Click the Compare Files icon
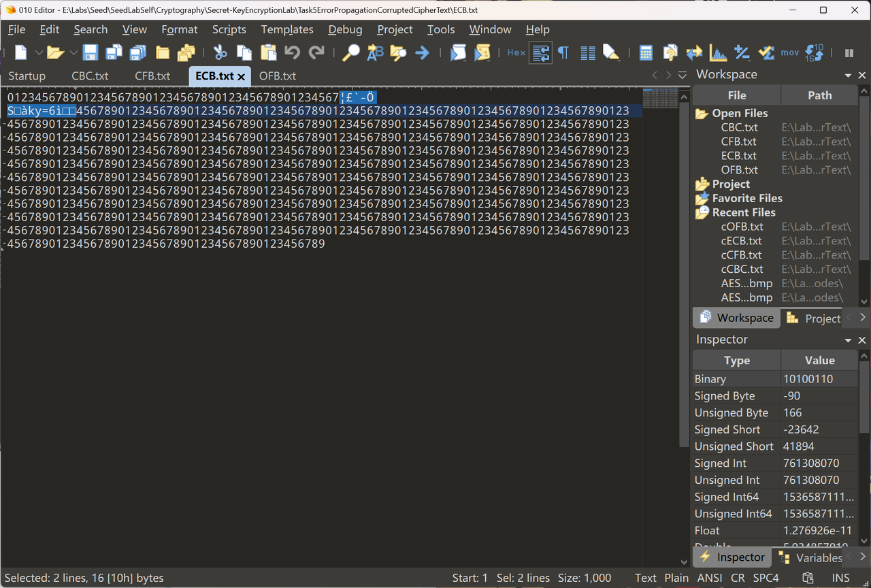 670,52
